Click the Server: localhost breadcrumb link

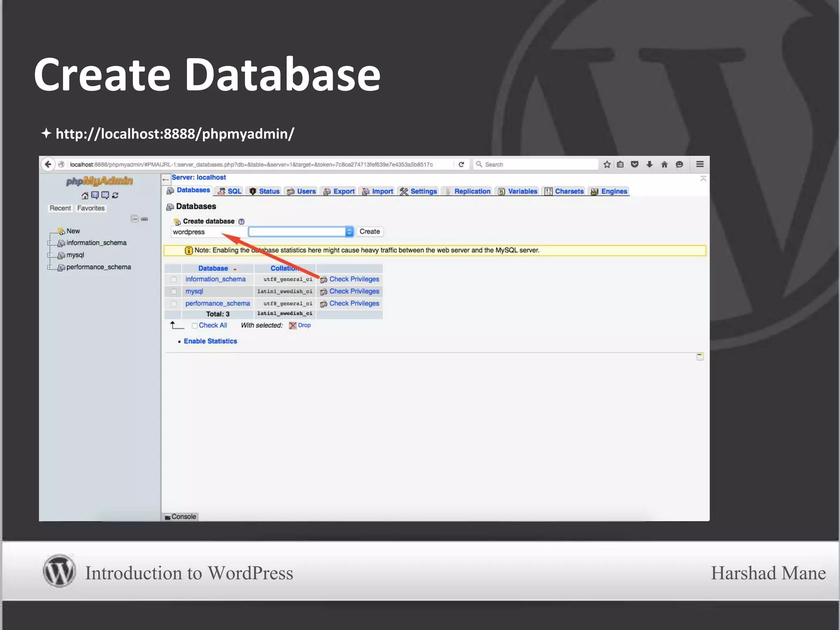[199, 178]
